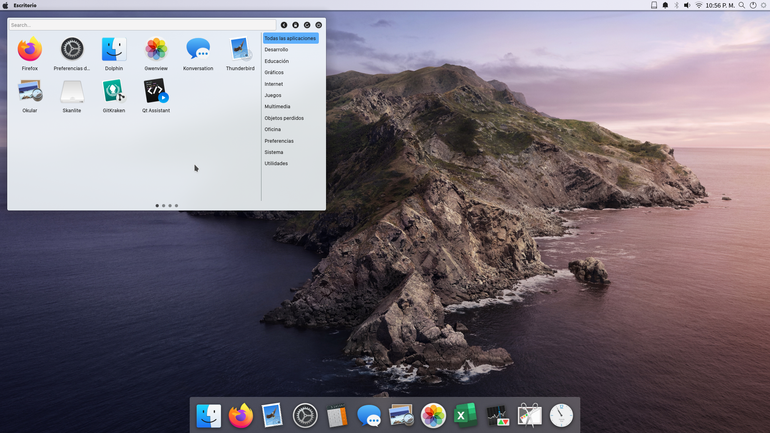Click the back arrow button in launcher header
This screenshot has height=433, width=770.
coord(284,25)
